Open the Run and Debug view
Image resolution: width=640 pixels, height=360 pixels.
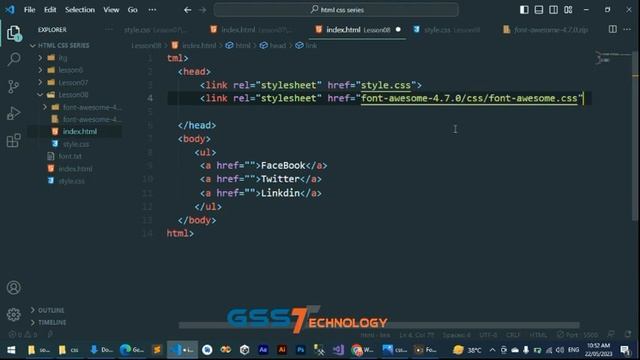tap(13, 113)
